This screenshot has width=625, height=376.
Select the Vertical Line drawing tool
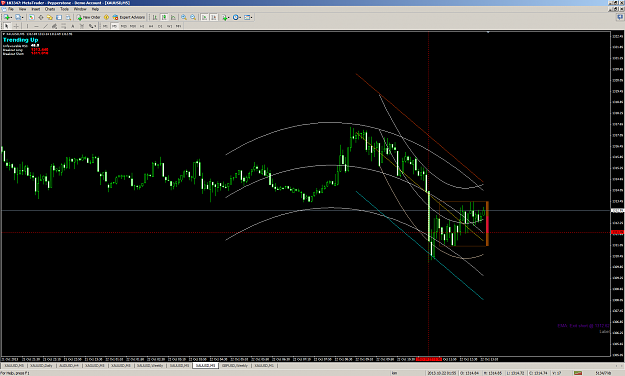(x=28, y=26)
